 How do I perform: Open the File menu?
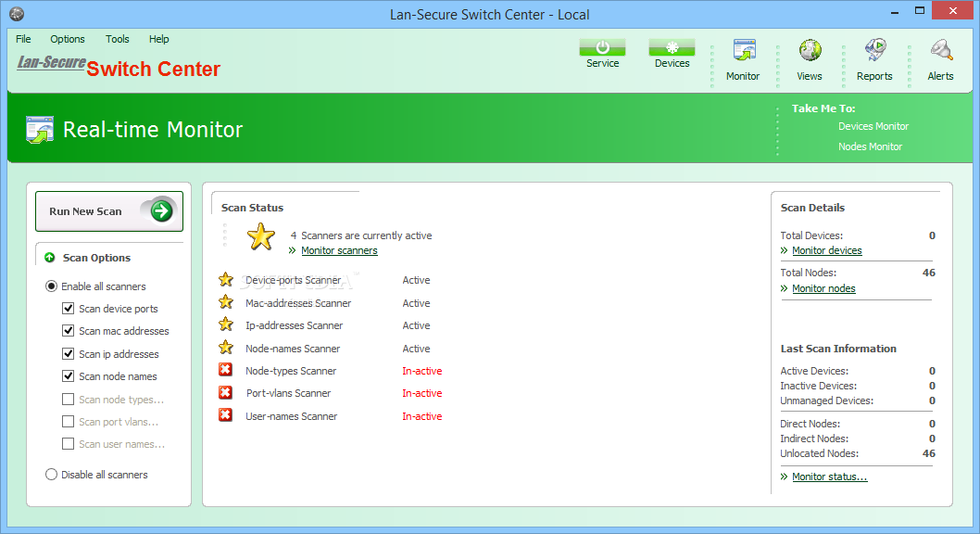click(x=23, y=39)
